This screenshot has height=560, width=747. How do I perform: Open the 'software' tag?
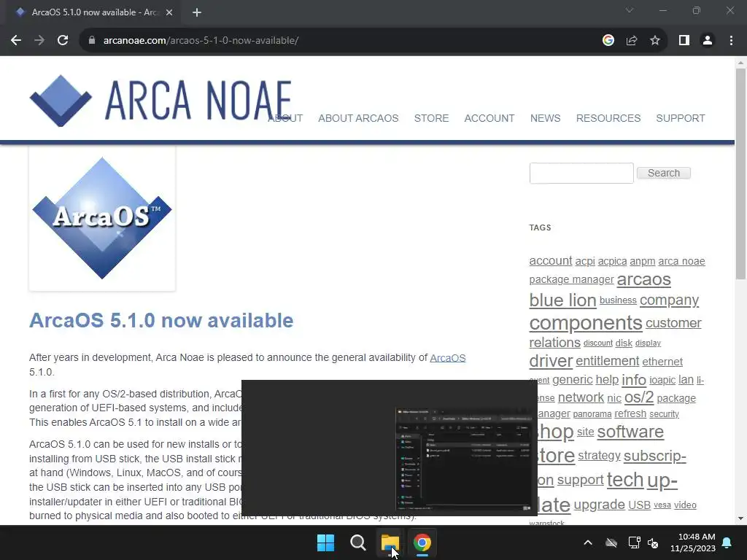(630, 432)
